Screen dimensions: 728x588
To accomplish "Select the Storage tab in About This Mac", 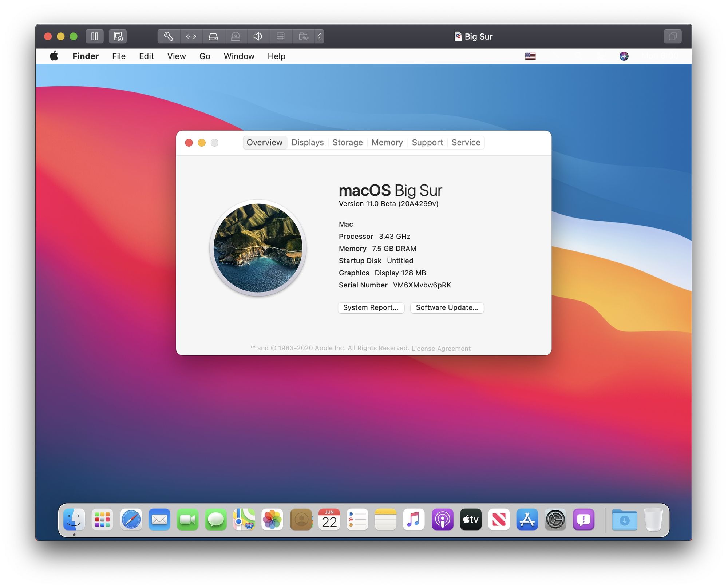I will point(348,142).
